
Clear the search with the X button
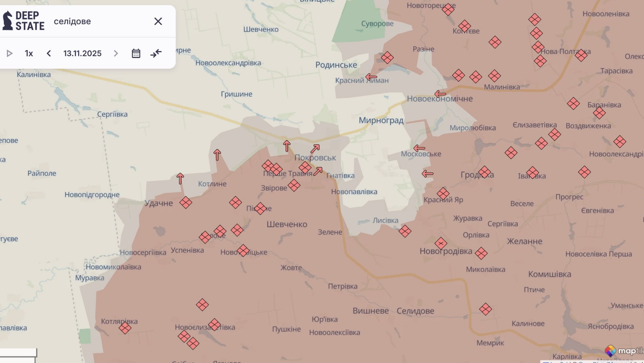point(158,21)
